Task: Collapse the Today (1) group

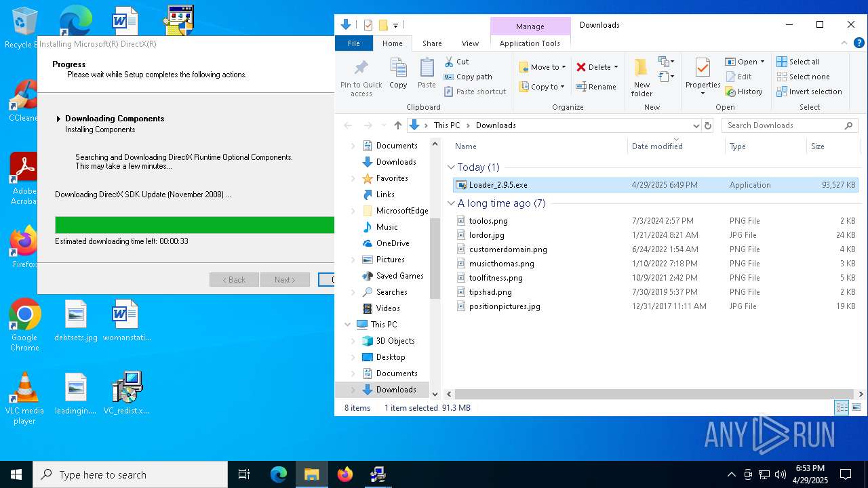Action: (452, 167)
